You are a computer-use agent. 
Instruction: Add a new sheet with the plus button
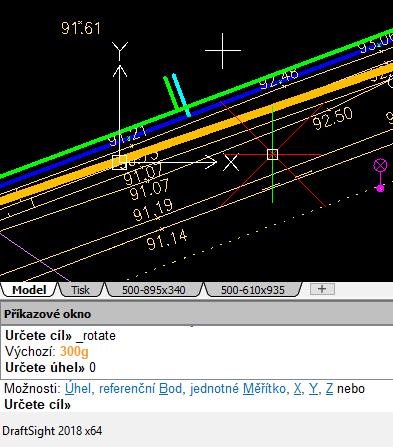(x=322, y=289)
